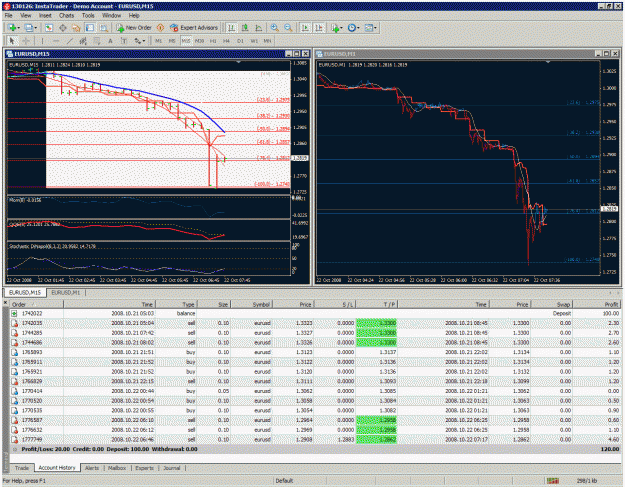Switch to the Trade tab
The height and width of the screenshot is (487, 625).
[x=22, y=468]
